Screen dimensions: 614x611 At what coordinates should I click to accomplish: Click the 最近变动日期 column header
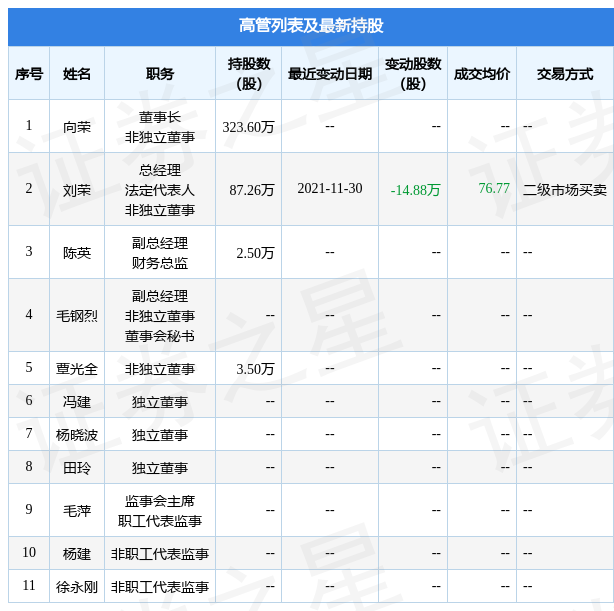tap(330, 74)
